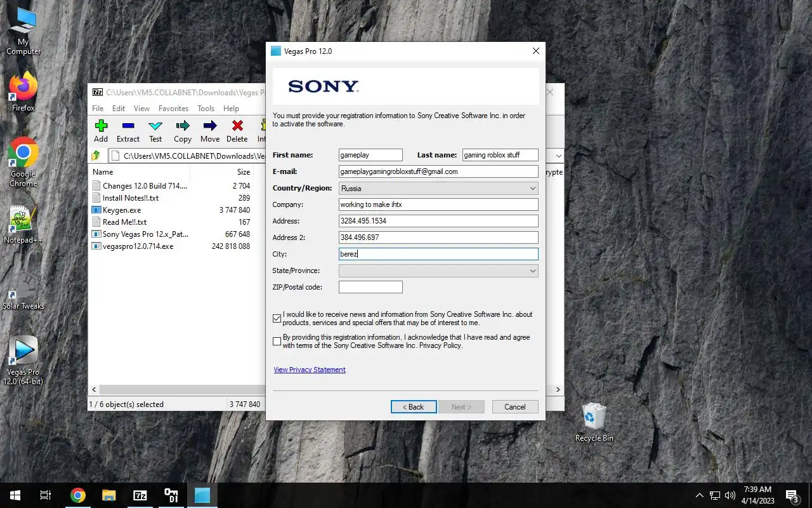Open My Computer desktop icon
The width and height of the screenshot is (812, 508).
click(x=23, y=30)
